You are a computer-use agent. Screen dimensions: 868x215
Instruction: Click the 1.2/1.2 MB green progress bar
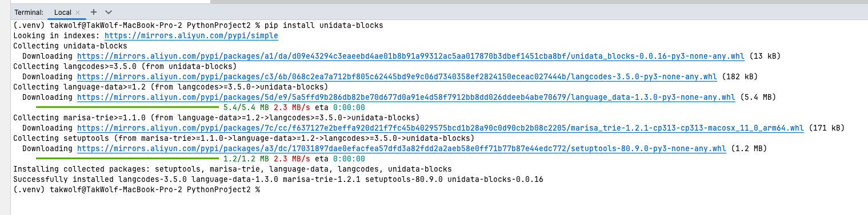127,159
